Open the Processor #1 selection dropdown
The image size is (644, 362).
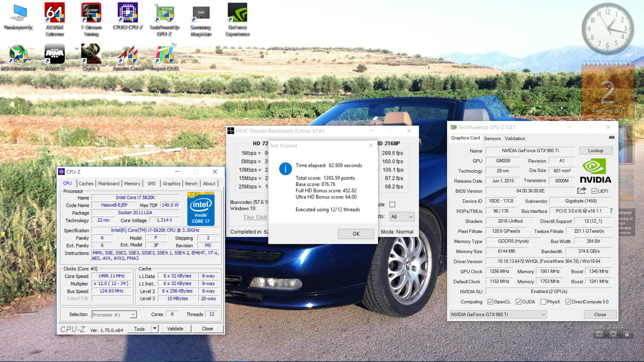pos(114,314)
